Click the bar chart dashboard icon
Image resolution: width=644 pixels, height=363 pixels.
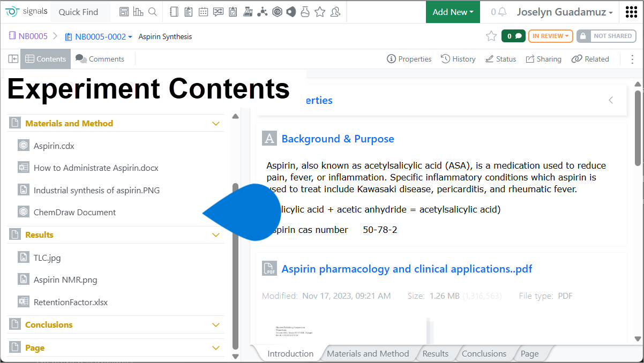click(138, 12)
